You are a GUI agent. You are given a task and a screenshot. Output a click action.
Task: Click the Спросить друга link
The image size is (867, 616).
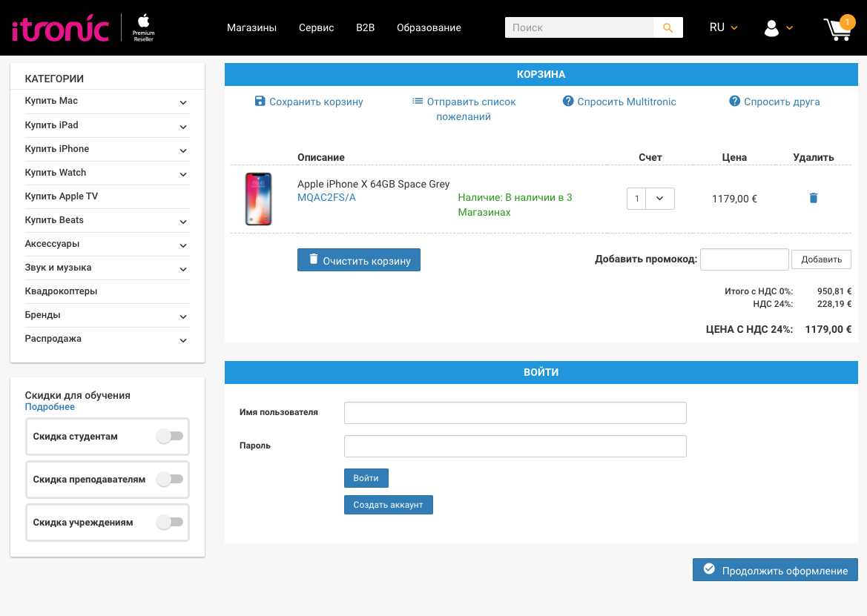pyautogui.click(x=774, y=102)
